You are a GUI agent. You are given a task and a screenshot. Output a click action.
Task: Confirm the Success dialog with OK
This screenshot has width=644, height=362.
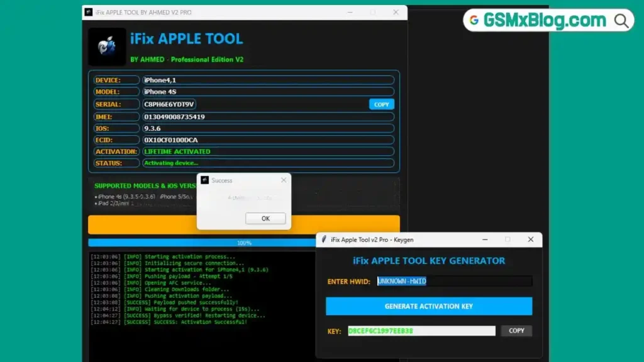coord(265,218)
